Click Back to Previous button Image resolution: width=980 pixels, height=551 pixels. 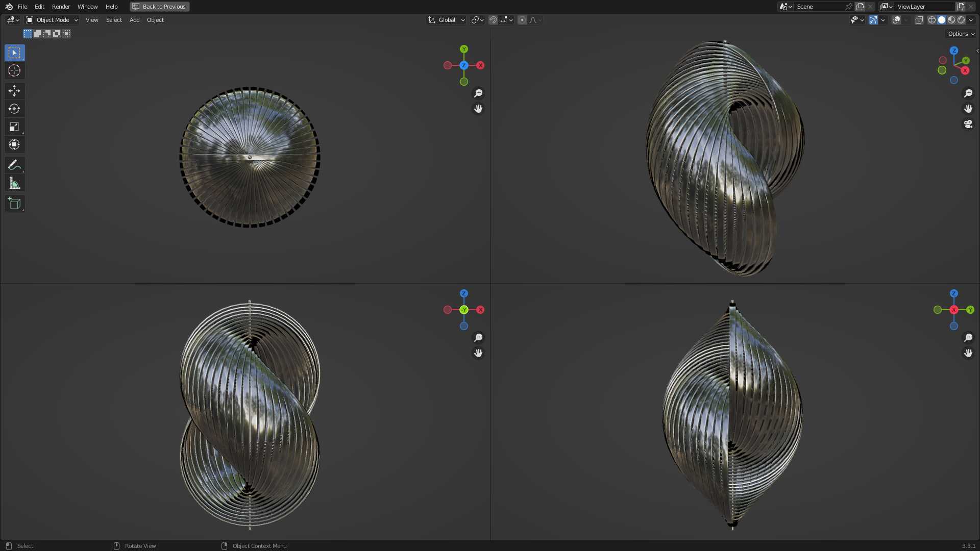point(160,7)
